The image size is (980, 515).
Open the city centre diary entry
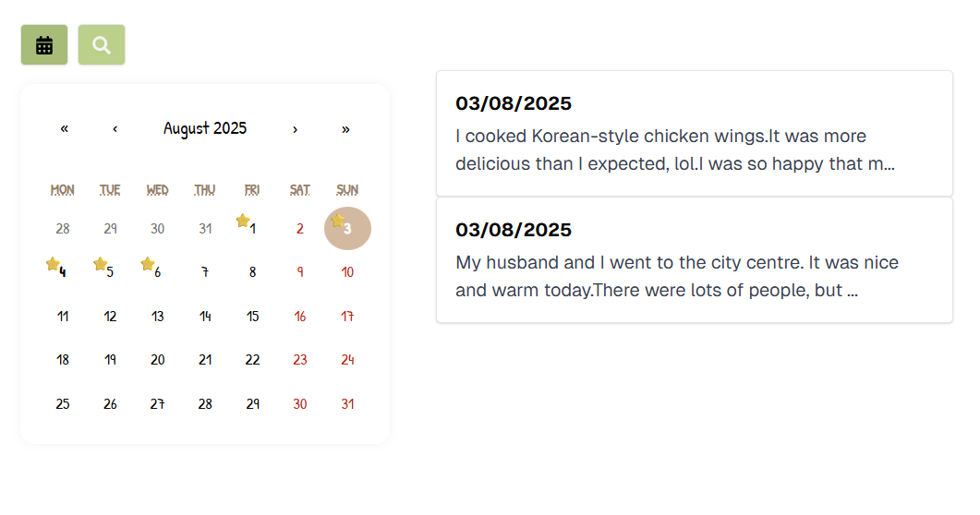coord(695,260)
